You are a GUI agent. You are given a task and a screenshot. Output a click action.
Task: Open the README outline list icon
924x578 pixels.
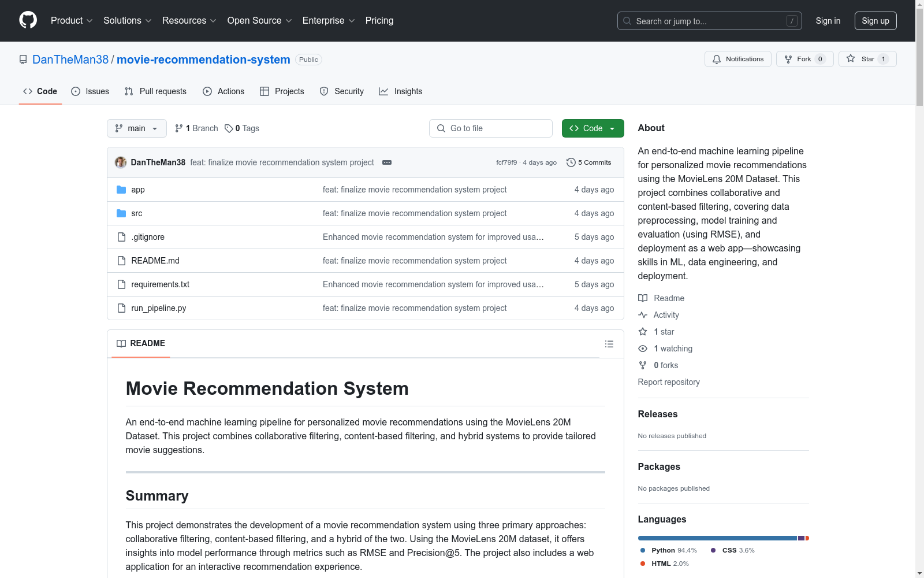click(x=609, y=344)
